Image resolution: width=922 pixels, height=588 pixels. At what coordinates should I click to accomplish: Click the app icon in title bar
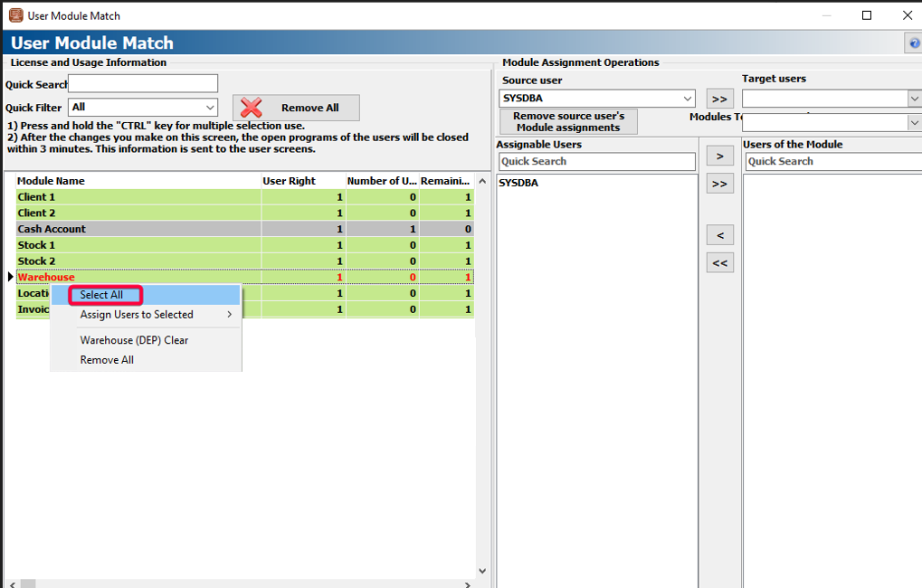click(15, 15)
